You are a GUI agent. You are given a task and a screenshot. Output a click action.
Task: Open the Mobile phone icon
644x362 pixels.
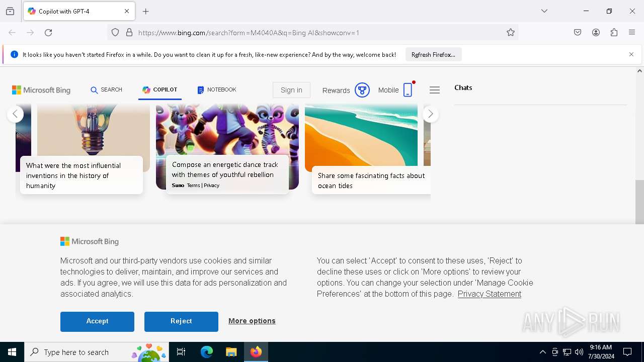point(408,90)
